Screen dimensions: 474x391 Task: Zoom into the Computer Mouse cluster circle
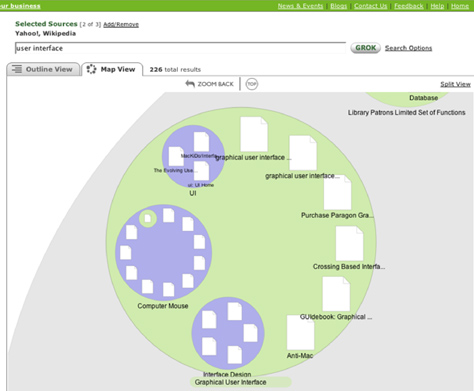point(163,252)
